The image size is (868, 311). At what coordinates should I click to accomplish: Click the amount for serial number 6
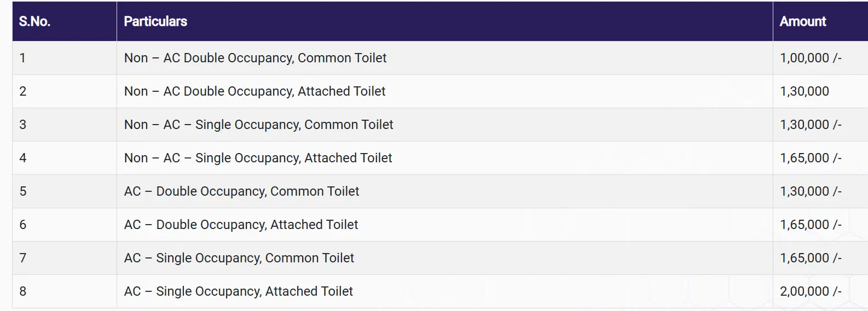pos(810,225)
